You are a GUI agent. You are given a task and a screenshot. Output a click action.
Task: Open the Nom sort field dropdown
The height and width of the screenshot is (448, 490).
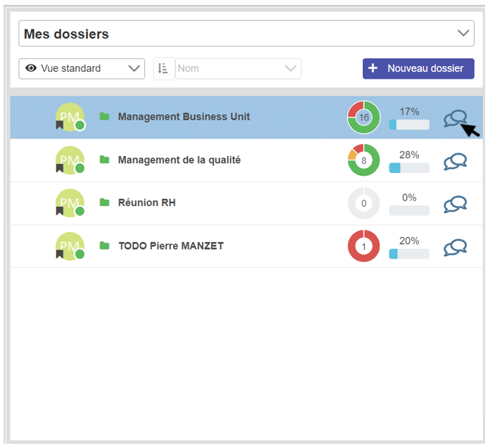click(x=238, y=68)
